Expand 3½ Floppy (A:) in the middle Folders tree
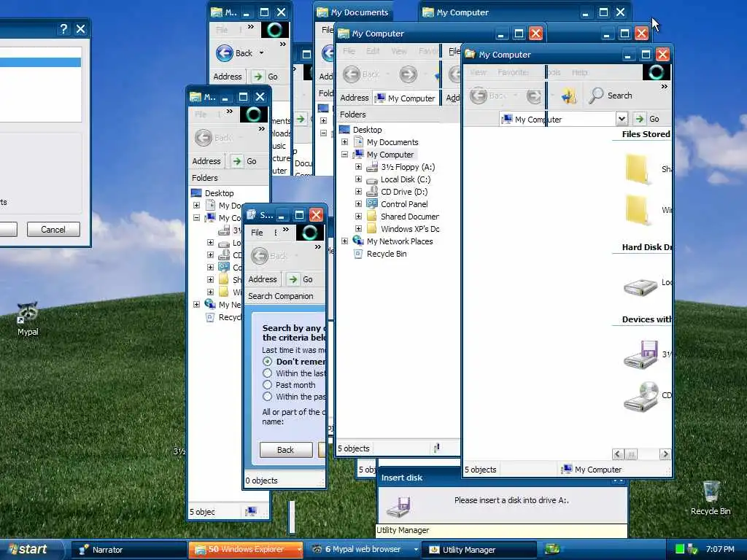 [x=358, y=167]
